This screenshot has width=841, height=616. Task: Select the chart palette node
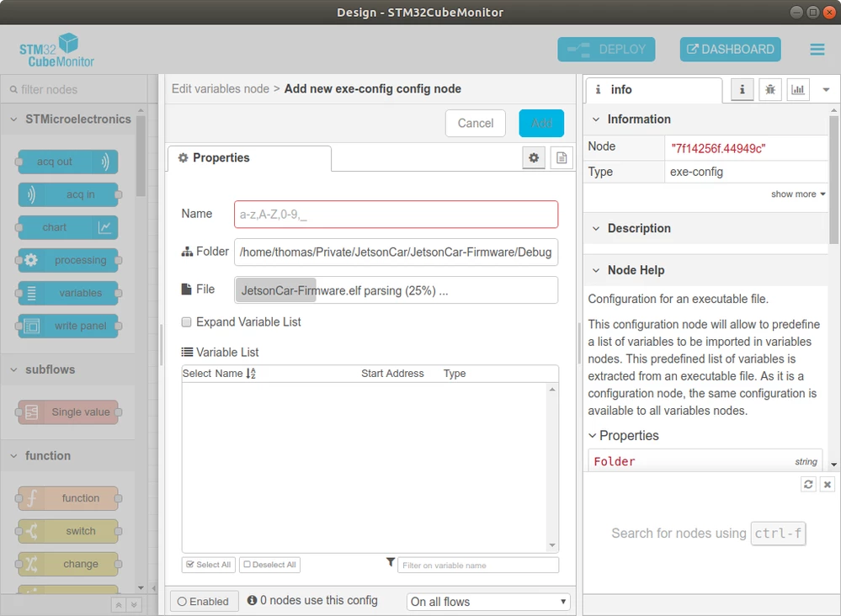68,227
